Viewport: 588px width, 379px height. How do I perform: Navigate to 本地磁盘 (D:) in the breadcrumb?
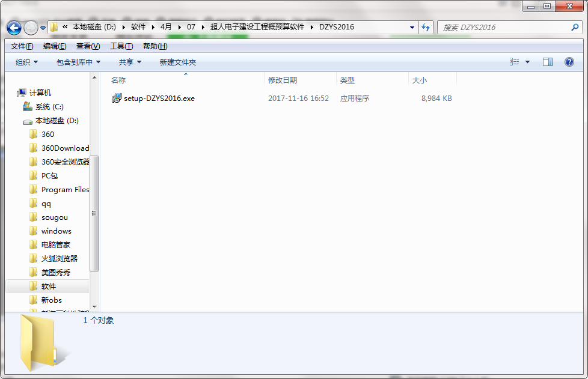click(94, 27)
